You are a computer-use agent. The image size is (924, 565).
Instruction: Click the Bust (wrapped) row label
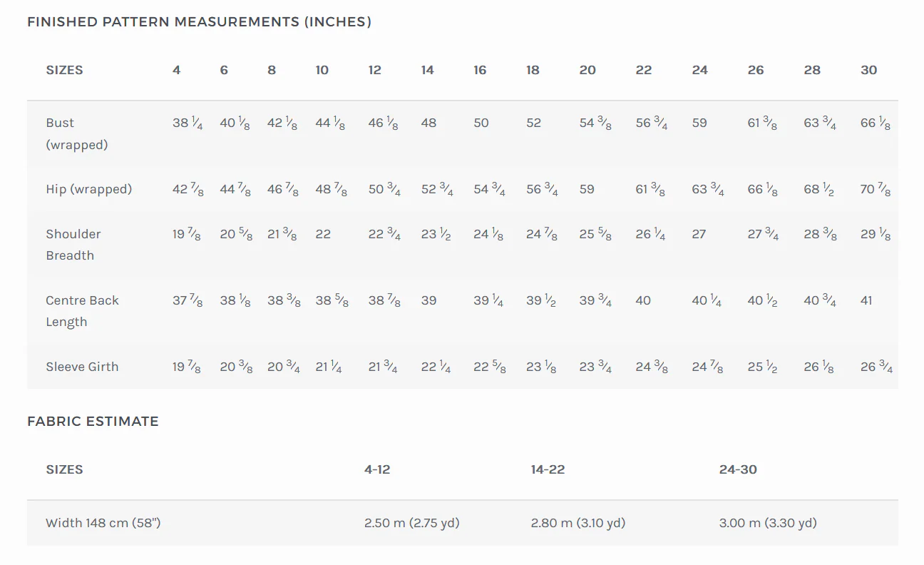pyautogui.click(x=77, y=133)
